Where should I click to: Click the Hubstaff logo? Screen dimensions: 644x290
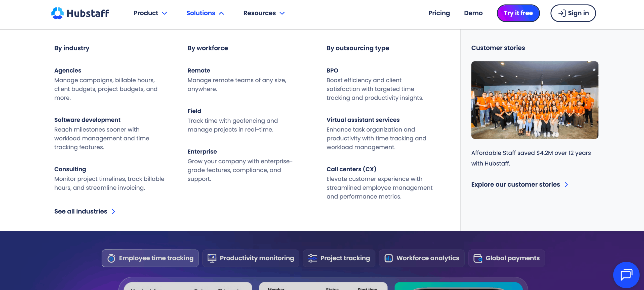[x=80, y=13]
